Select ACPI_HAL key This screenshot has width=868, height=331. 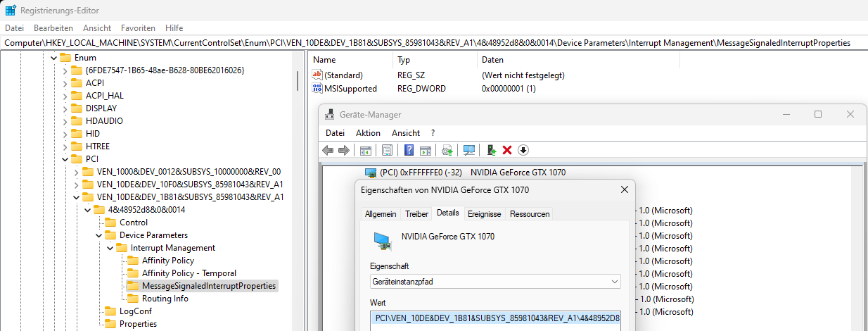[x=104, y=95]
